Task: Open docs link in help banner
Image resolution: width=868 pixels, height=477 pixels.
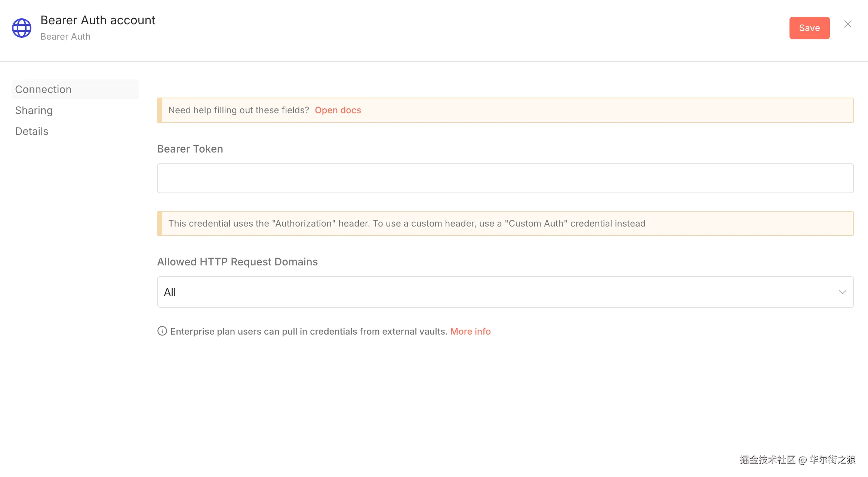Action: tap(338, 110)
